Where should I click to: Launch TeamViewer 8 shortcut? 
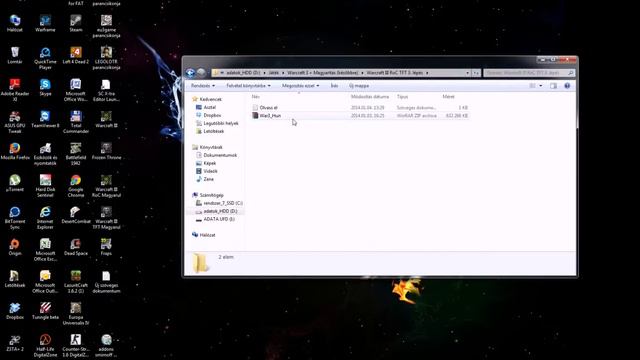(45, 119)
